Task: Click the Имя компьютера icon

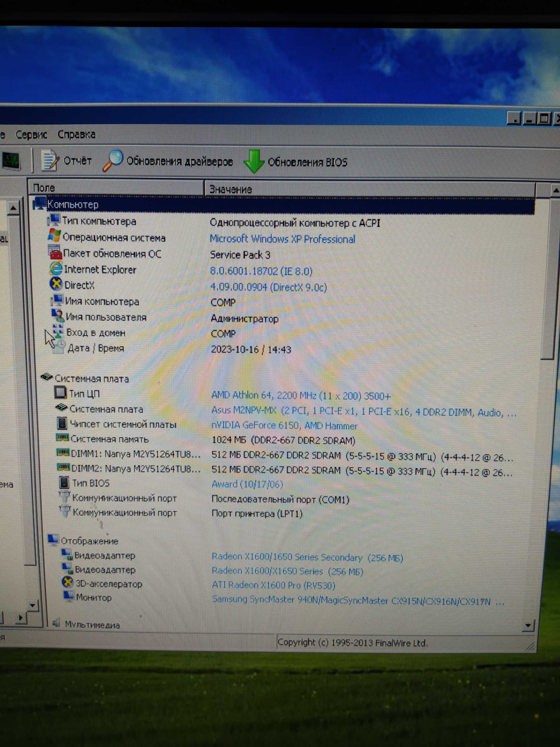Action: (57, 300)
